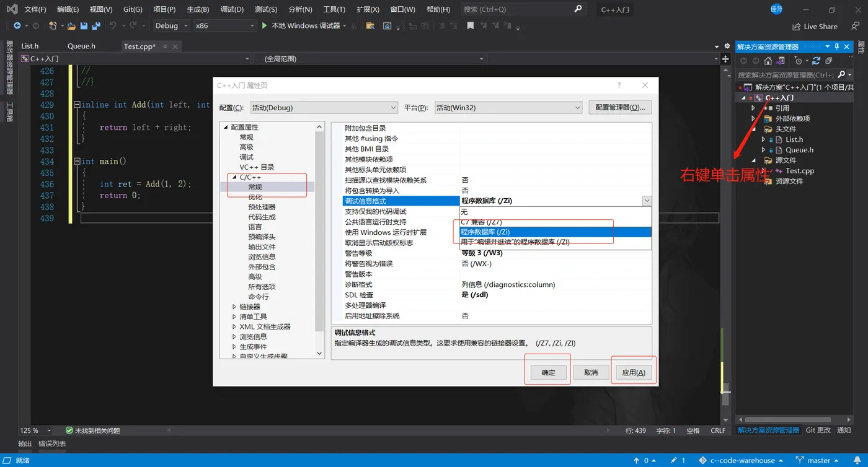The width and height of the screenshot is (868, 467).
Task: Click the save all icon
Action: click(x=96, y=26)
